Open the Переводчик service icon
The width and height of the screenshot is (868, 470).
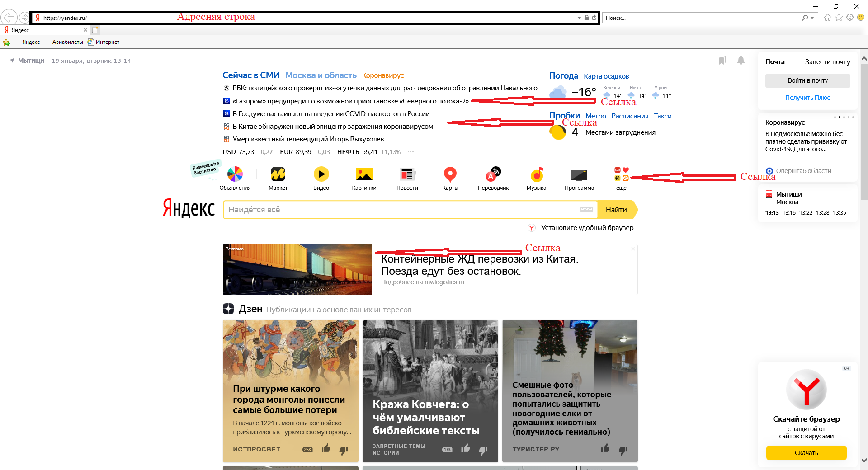tap(493, 174)
